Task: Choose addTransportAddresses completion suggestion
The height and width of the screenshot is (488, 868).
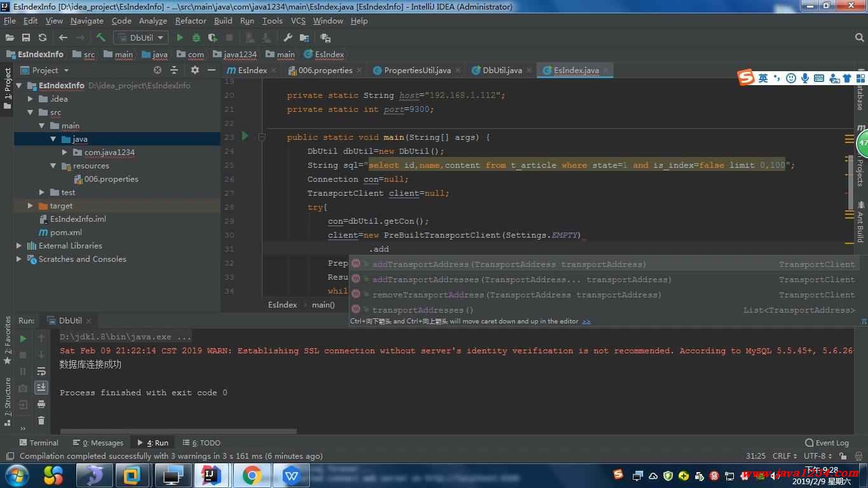Action: (x=603, y=280)
